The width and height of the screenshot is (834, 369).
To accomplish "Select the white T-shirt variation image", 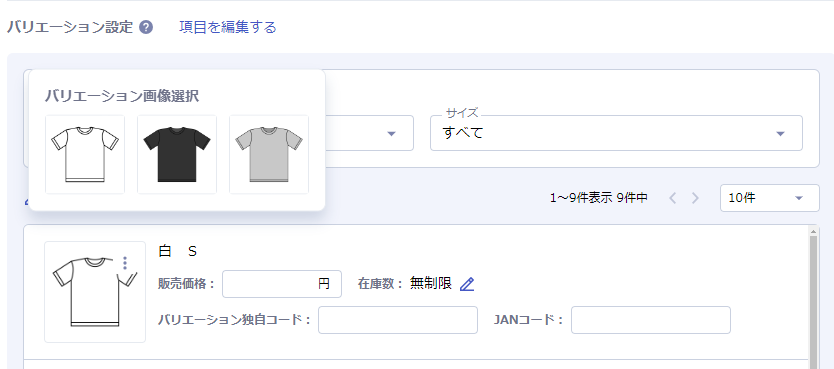I will 85,155.
